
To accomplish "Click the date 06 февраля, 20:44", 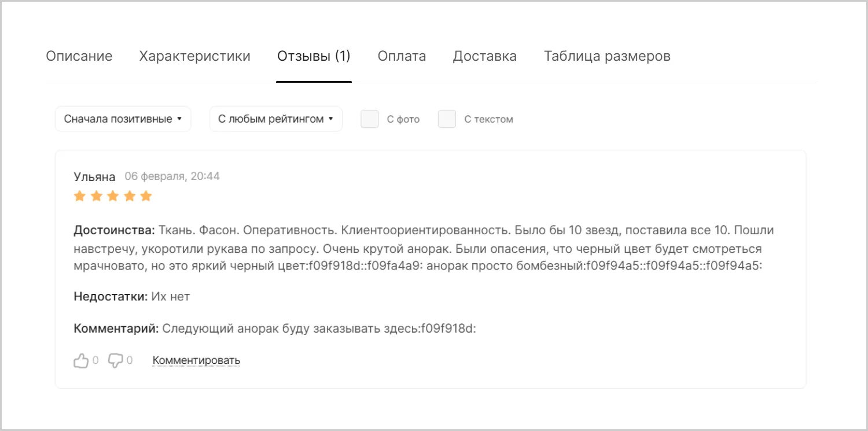I will click(x=172, y=176).
